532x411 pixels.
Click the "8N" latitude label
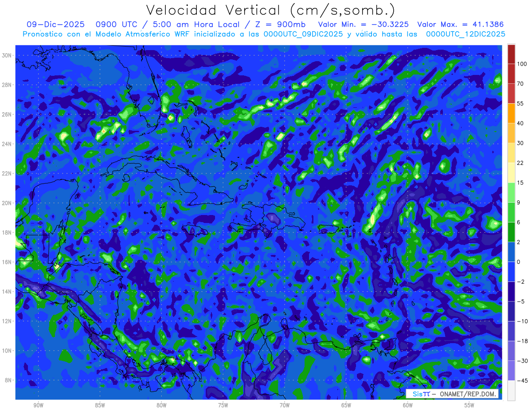coord(9,380)
